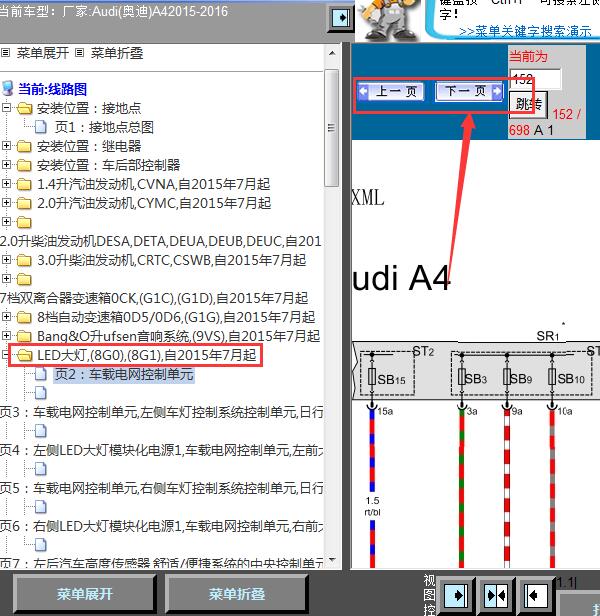Click the 2.0升汽油发动机,CYMC folder icon
The height and width of the screenshot is (616, 600).
(x=24, y=203)
